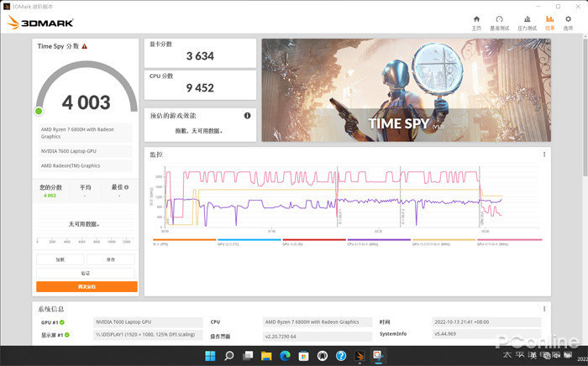The width and height of the screenshot is (588, 366).
Task: Click the 3DMark taskbar icon
Action: [360, 356]
